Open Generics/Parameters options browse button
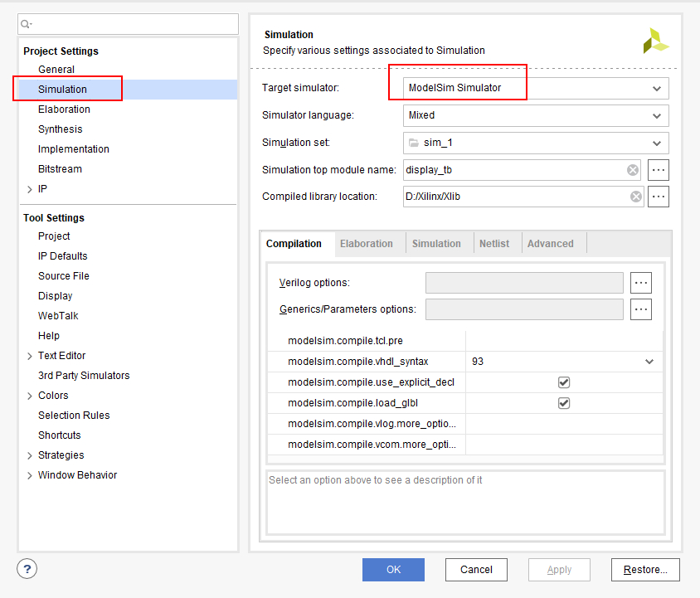The image size is (700, 598). 640,309
